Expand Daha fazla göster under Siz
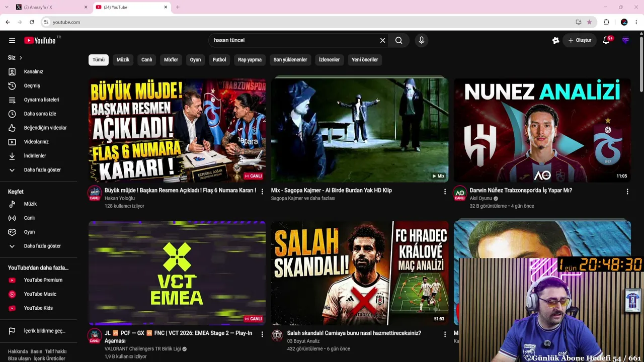The image size is (644, 362). pos(42,170)
